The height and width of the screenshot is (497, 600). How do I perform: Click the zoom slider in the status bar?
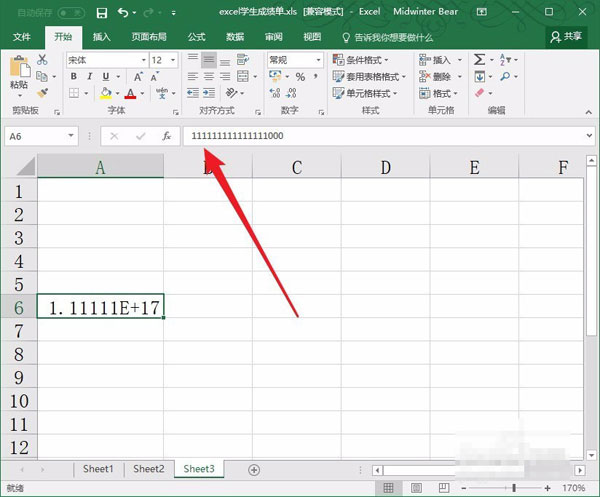tap(514, 488)
